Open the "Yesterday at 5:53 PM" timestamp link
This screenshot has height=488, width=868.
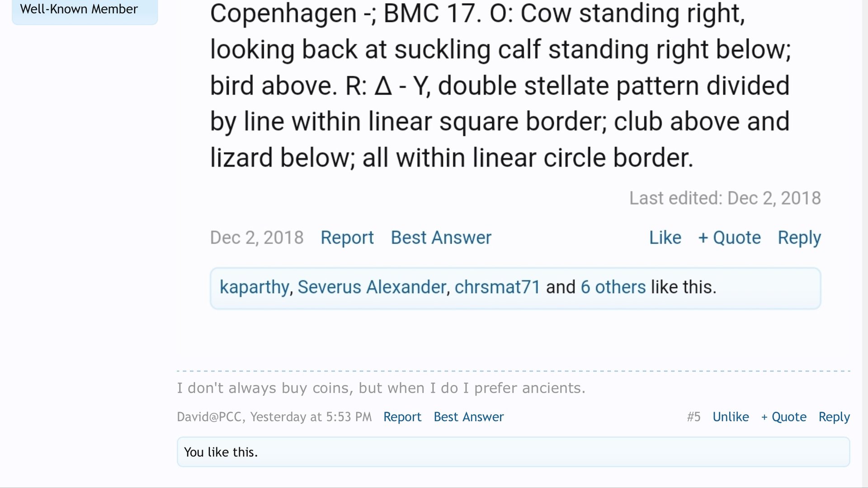[x=311, y=417]
